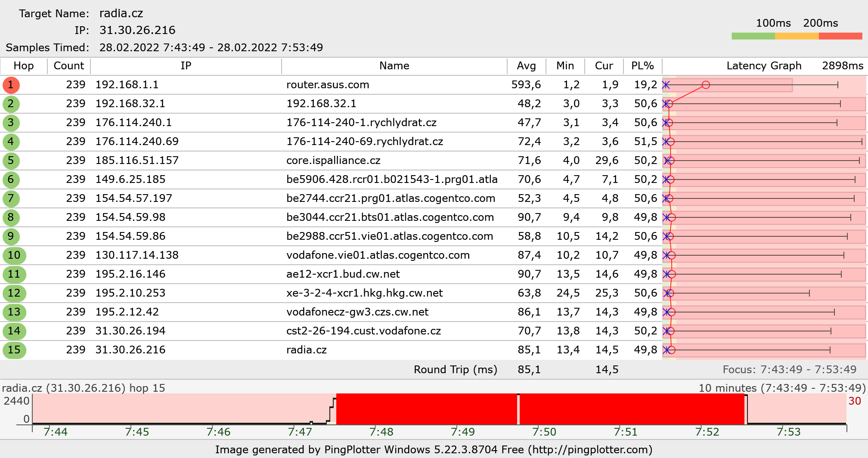Select IP address 31.30.26.194 in table
868x458 pixels.
pos(130,331)
